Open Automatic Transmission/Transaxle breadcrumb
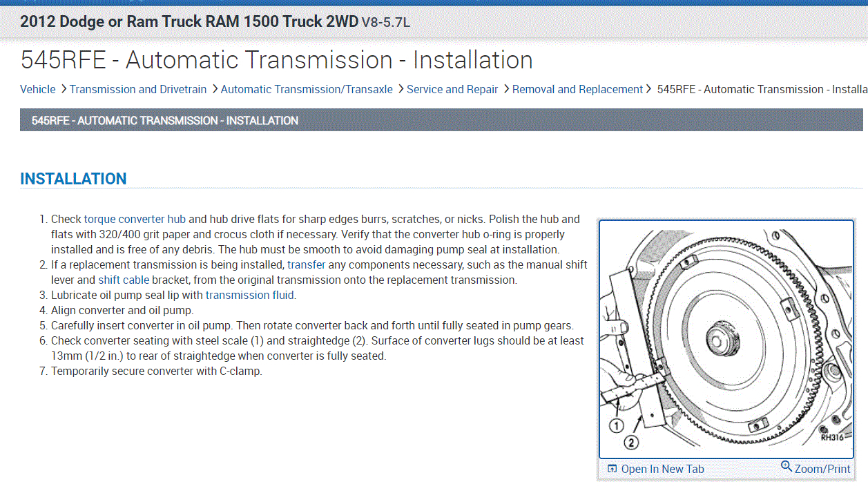Viewport: 868px width, 493px height. tap(307, 89)
